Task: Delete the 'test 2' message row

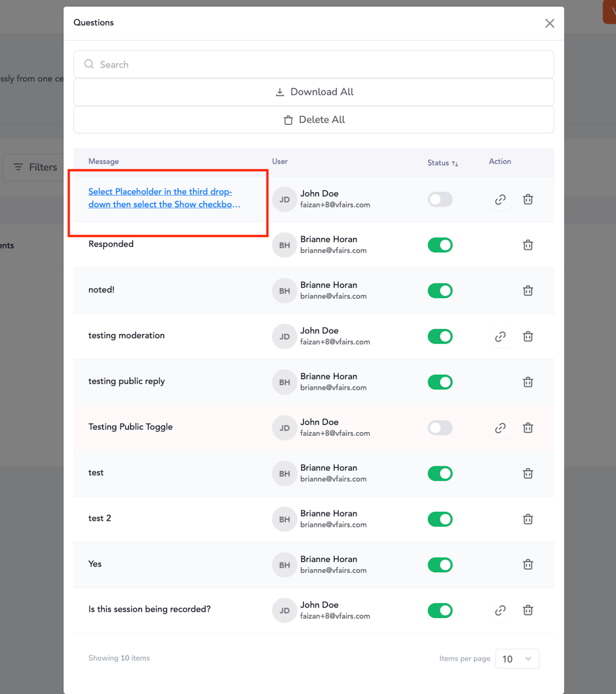Action: click(x=528, y=519)
